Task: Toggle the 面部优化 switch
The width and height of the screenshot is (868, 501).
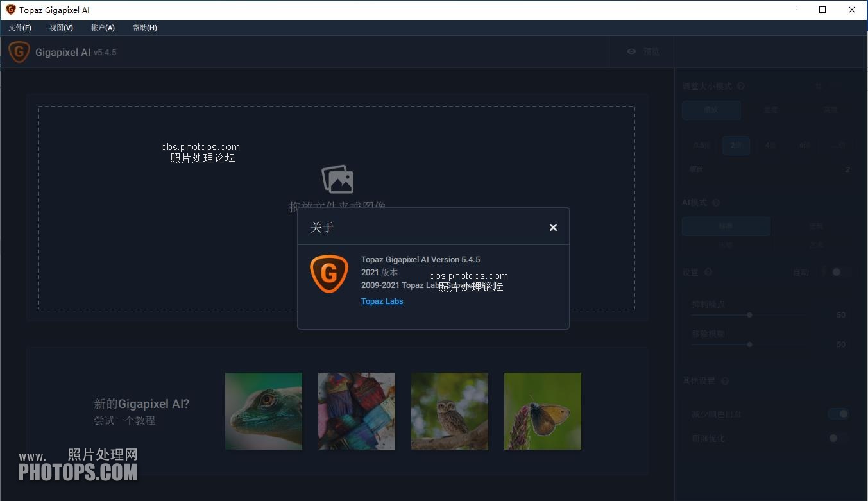Action: [839, 439]
